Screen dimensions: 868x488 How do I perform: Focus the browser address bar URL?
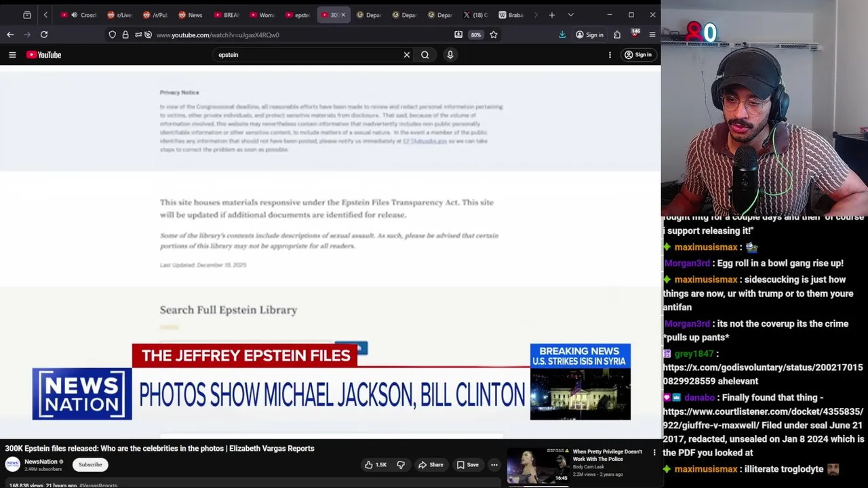218,35
